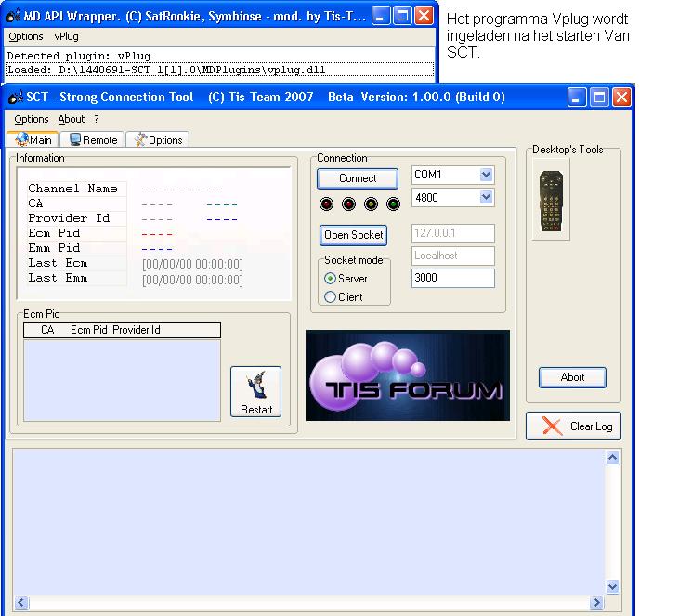
Task: Click the SCT window title bar icon
Action: (x=16, y=97)
